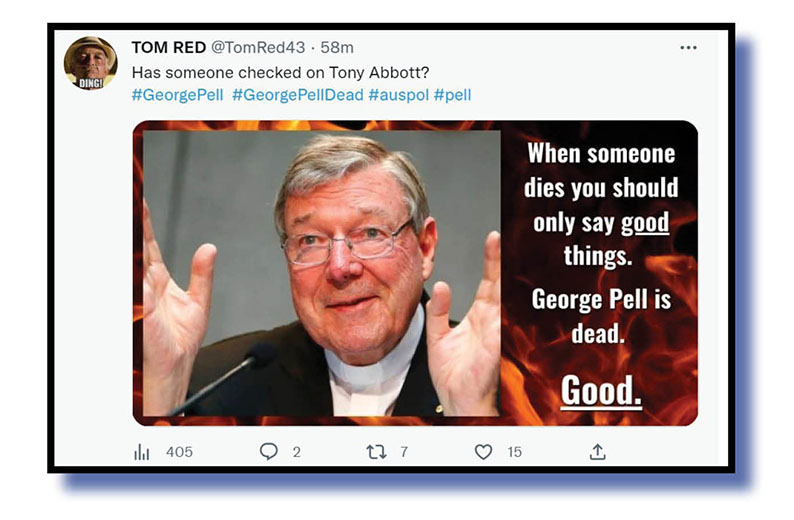Follow the #GeorgePell hashtag

[x=177, y=95]
